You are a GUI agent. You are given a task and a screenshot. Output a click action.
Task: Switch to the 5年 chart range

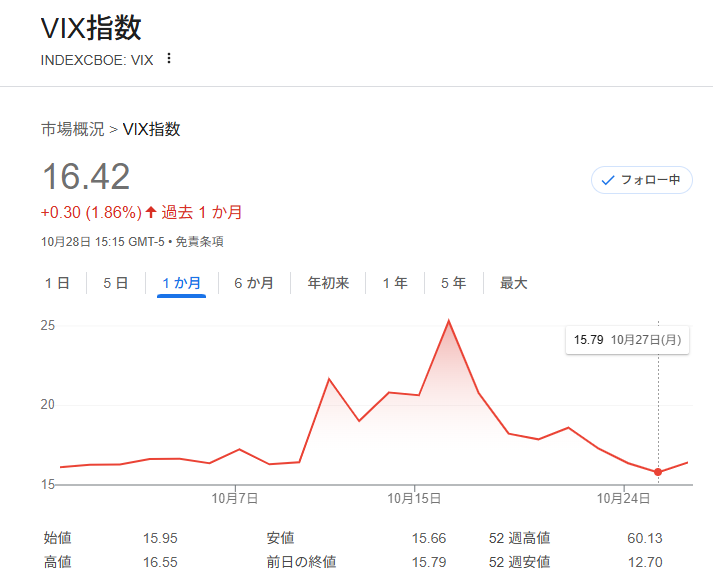pyautogui.click(x=453, y=283)
